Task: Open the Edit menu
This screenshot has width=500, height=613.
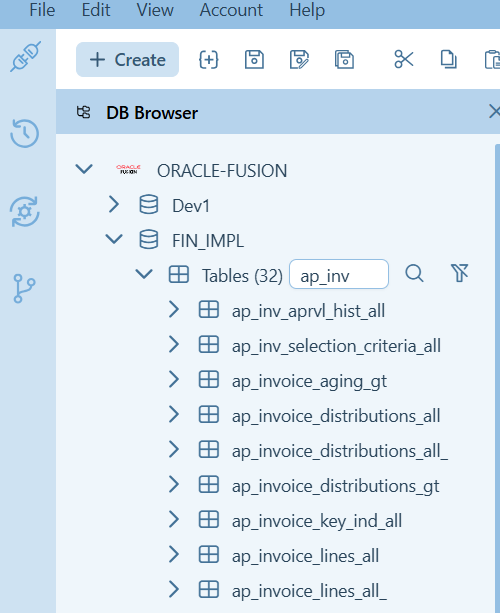Action: pos(96,10)
